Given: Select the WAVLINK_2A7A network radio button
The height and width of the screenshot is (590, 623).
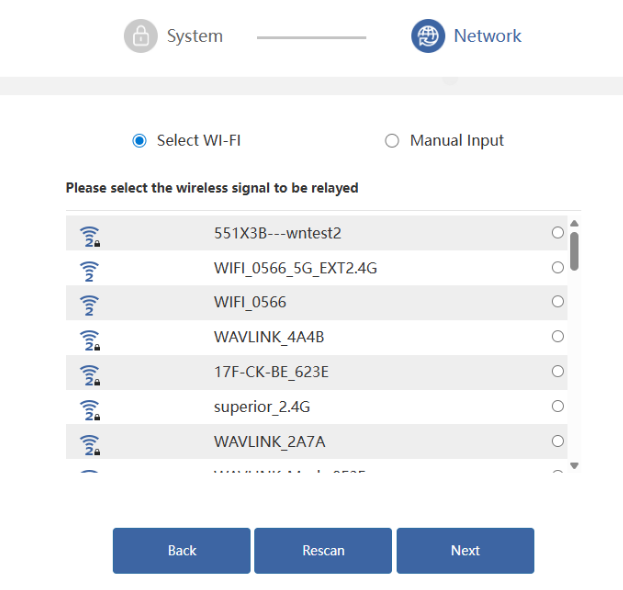Looking at the screenshot, I should point(558,441).
